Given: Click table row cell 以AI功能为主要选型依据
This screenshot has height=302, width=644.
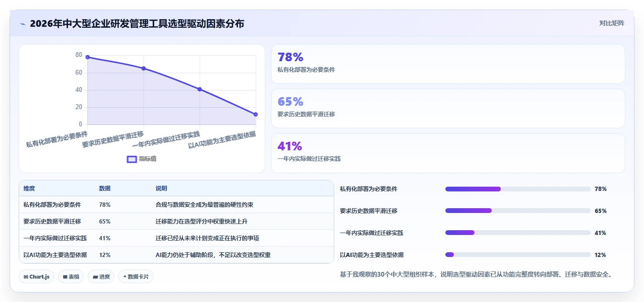Looking at the screenshot, I should tap(55, 255).
